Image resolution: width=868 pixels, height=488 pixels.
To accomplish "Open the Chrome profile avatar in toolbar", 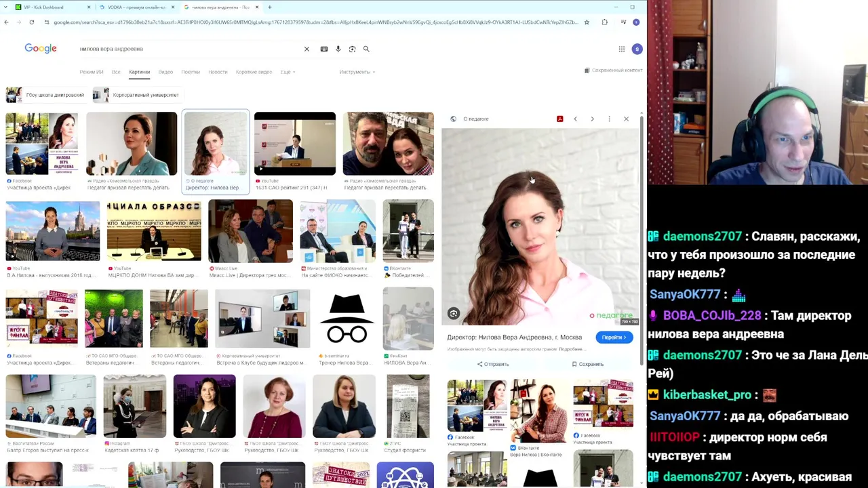I will tap(636, 22).
